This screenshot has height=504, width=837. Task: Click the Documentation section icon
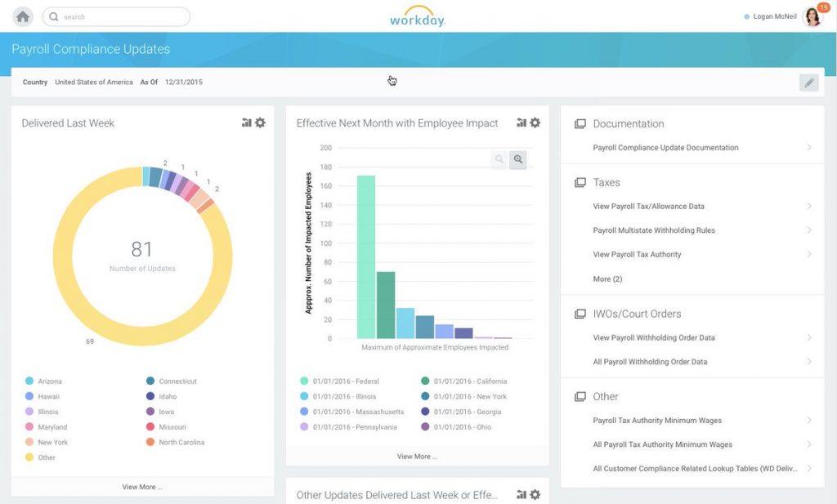581,123
